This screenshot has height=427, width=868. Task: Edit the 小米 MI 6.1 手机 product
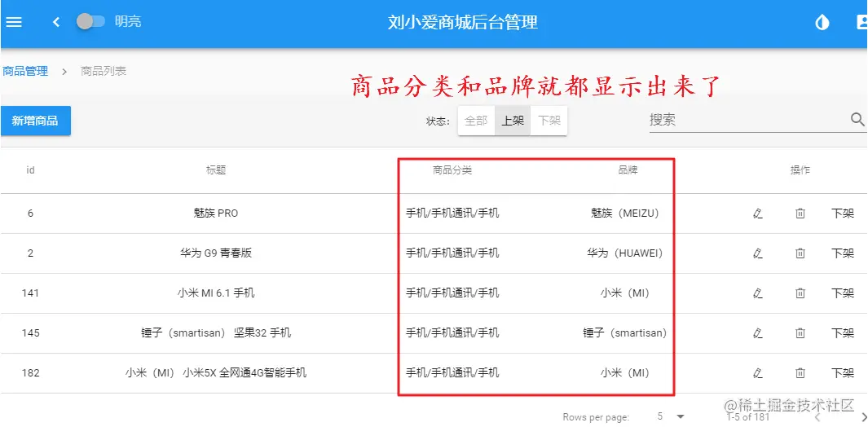click(758, 293)
